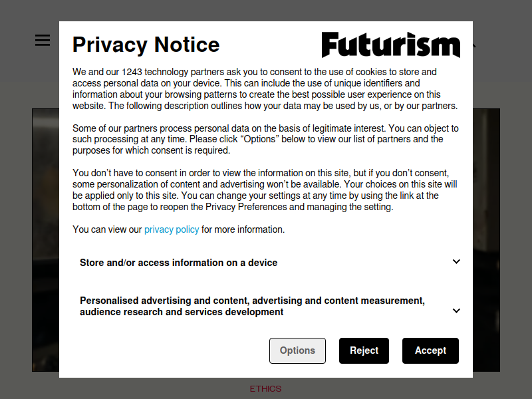The image size is (532, 399).
Task: Open the ETHICS category link
Action: click(x=265, y=388)
